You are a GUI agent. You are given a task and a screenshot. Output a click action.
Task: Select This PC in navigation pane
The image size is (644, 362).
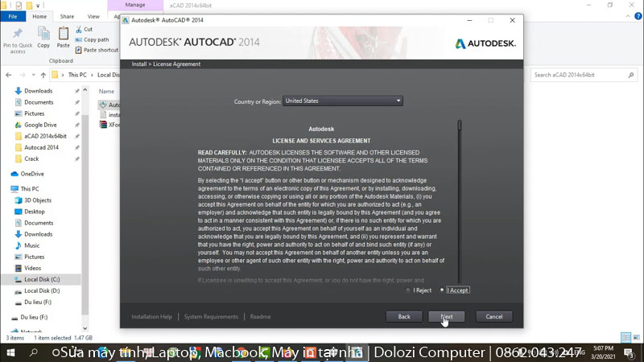coord(30,189)
